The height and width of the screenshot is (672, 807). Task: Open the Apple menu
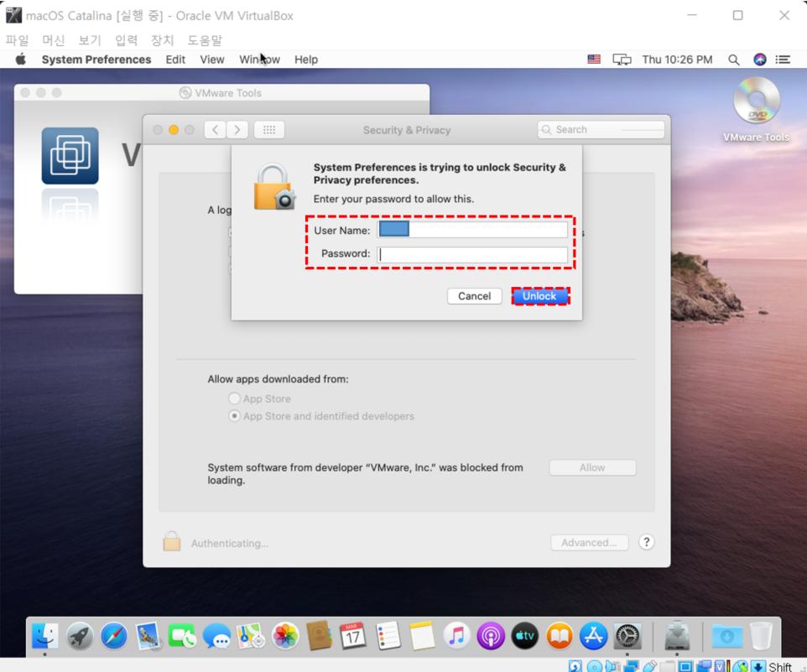coord(21,60)
